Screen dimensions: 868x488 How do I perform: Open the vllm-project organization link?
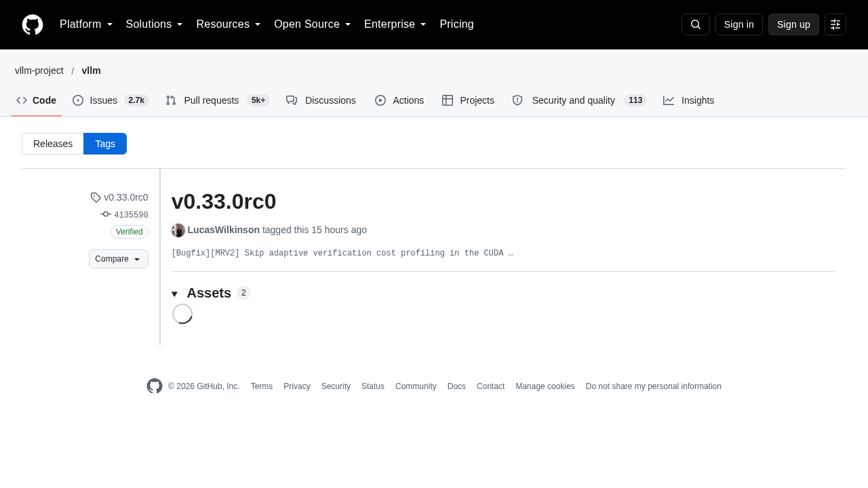point(39,70)
